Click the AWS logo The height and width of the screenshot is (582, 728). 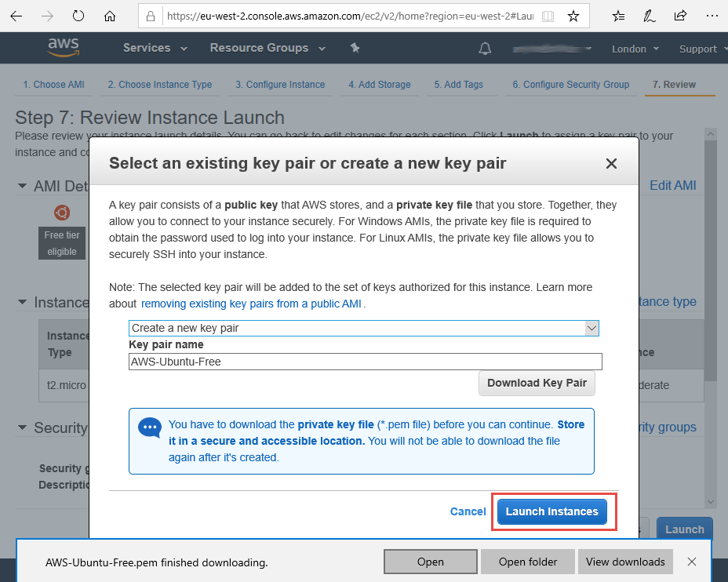[x=64, y=47]
